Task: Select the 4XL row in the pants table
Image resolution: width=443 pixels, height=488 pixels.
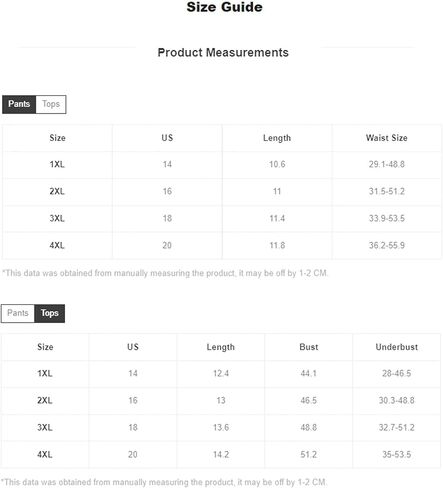Action: 222,245
